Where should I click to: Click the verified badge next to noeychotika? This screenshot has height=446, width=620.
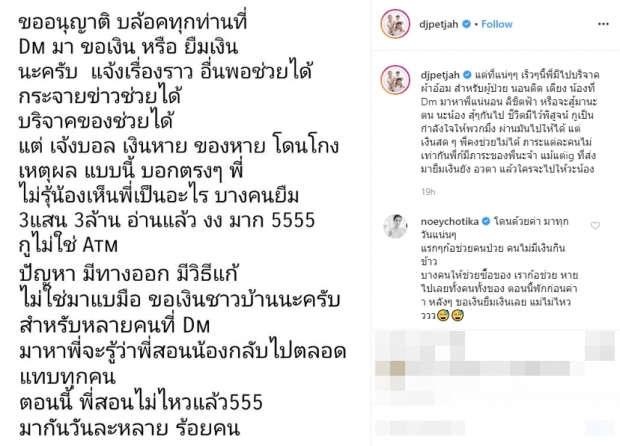(x=486, y=221)
